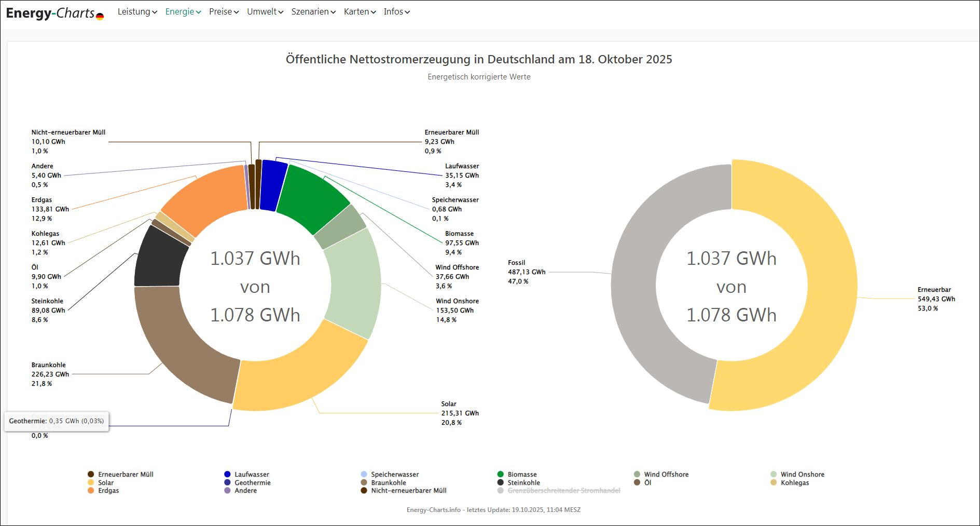The image size is (980, 526).
Task: Click the Erdgas legend dot
Action: (91, 490)
